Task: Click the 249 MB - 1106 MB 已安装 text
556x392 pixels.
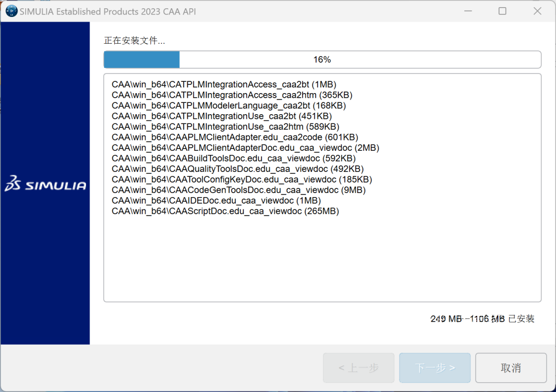Action: click(482, 319)
